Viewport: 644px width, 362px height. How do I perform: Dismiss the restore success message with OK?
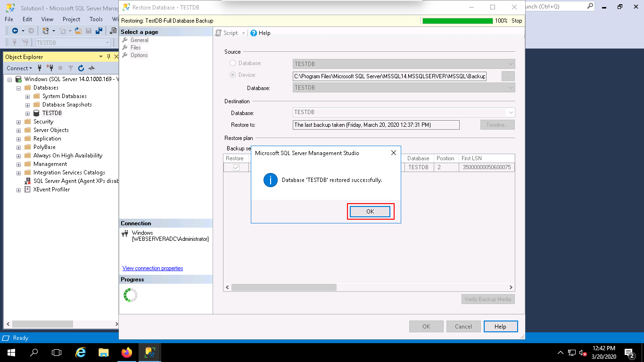pos(370,211)
